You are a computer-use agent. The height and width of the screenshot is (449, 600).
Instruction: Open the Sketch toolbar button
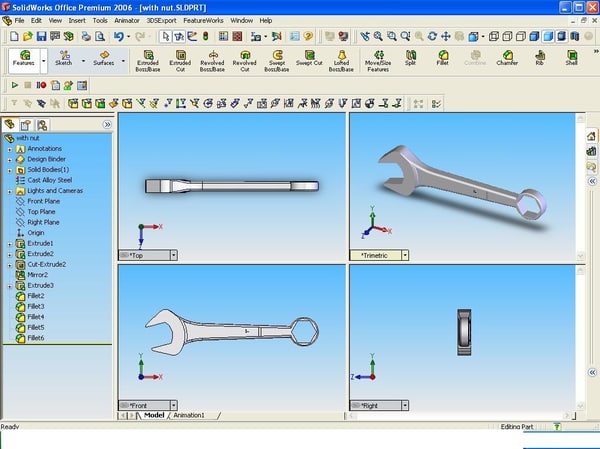pos(64,58)
